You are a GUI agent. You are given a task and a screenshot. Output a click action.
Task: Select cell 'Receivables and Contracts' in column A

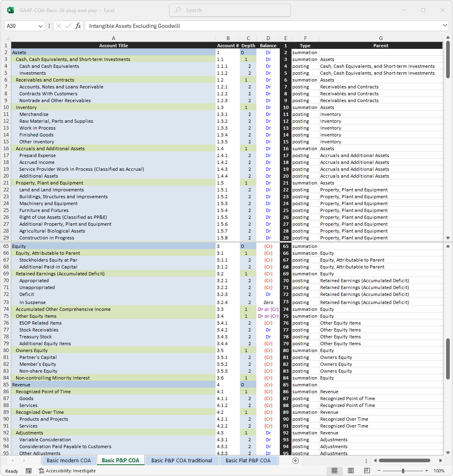point(113,80)
